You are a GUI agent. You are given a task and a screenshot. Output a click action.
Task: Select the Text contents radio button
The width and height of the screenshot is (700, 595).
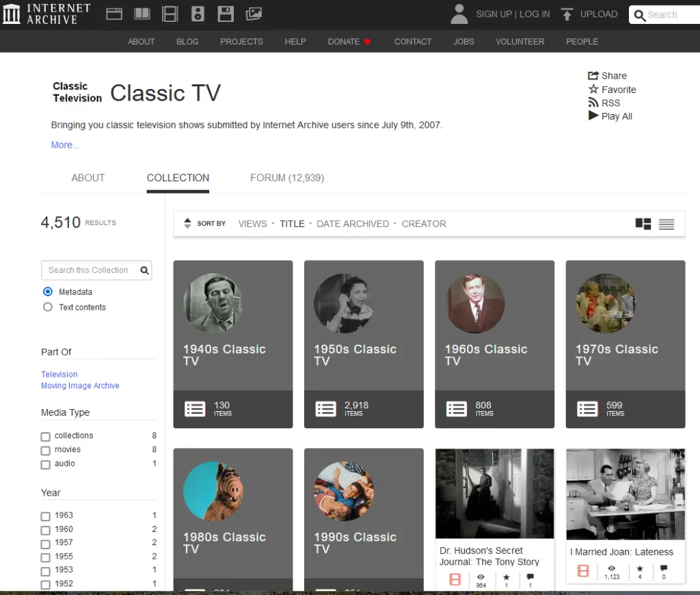(48, 307)
